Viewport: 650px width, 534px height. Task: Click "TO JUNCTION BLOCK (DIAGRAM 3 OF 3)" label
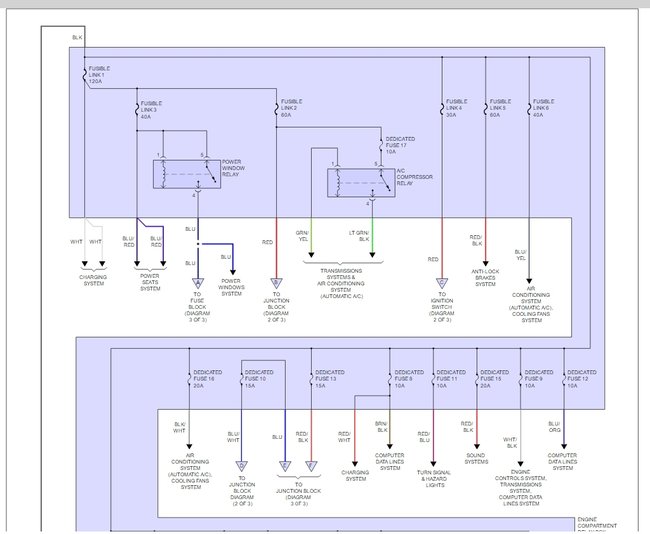[298, 494]
